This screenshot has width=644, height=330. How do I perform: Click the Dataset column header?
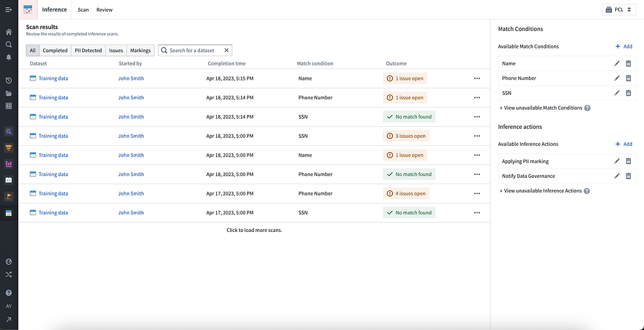click(x=38, y=63)
